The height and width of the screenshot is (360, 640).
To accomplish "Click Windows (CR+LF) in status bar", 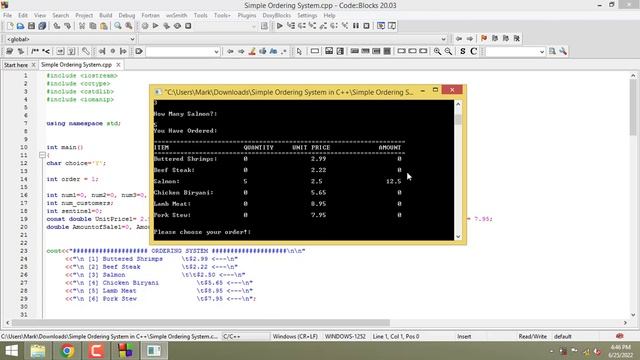I will pyautogui.click(x=295, y=336).
